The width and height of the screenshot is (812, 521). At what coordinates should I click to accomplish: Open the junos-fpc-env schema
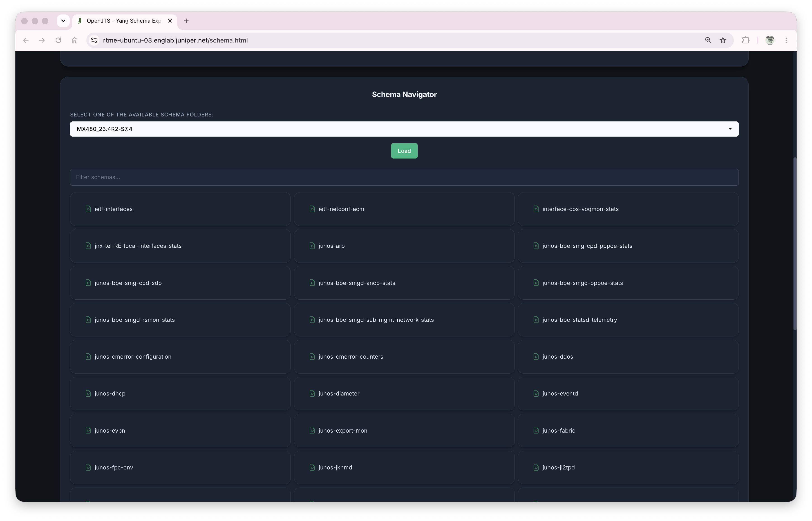pos(180,467)
